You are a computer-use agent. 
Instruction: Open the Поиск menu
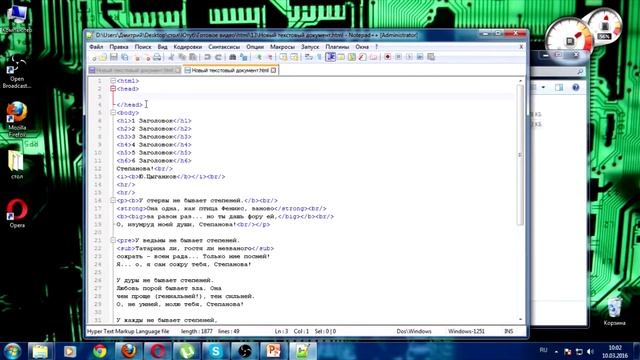click(x=143, y=47)
